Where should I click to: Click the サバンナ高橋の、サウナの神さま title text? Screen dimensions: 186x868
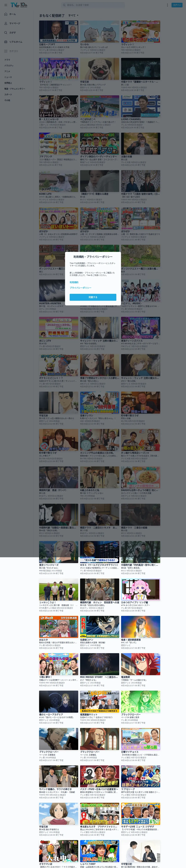coord(55,789)
